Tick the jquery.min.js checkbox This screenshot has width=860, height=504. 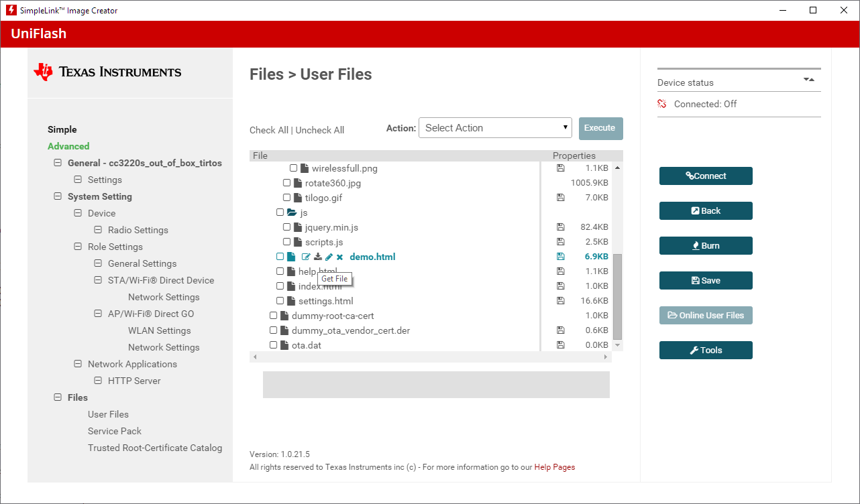click(286, 227)
